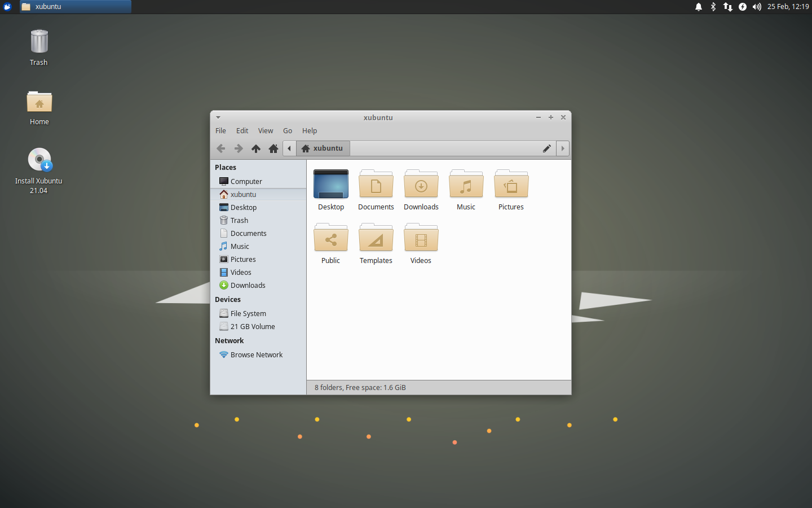Open the Go menu
The height and width of the screenshot is (508, 812).
tap(288, 130)
